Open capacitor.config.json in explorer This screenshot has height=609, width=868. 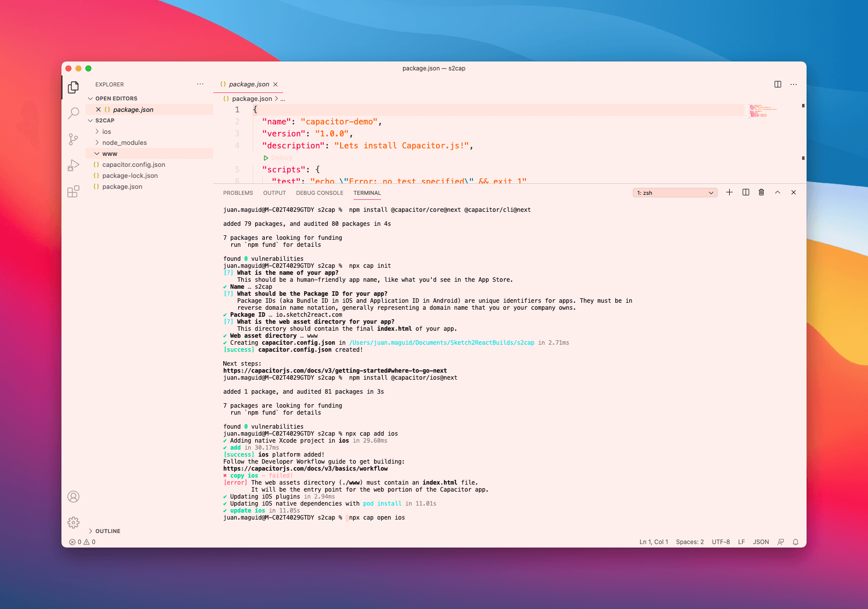(x=149, y=165)
